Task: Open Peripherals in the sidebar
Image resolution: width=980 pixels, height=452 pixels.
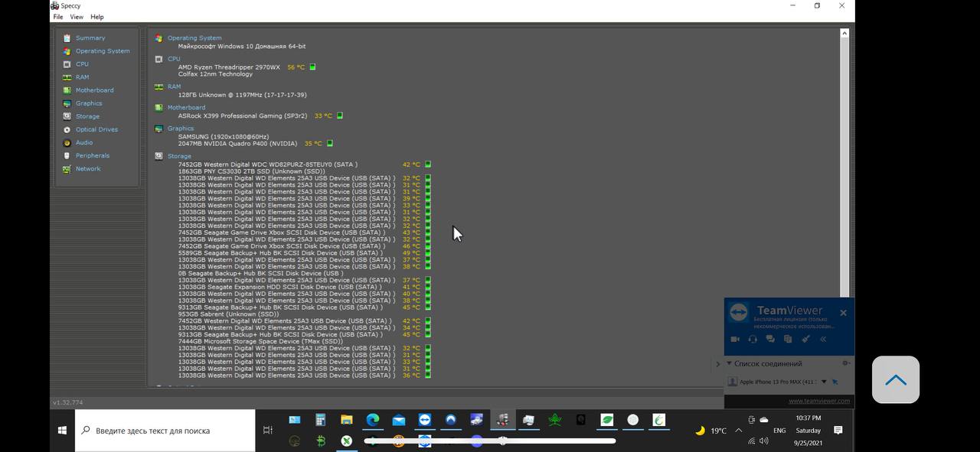Action: tap(93, 155)
